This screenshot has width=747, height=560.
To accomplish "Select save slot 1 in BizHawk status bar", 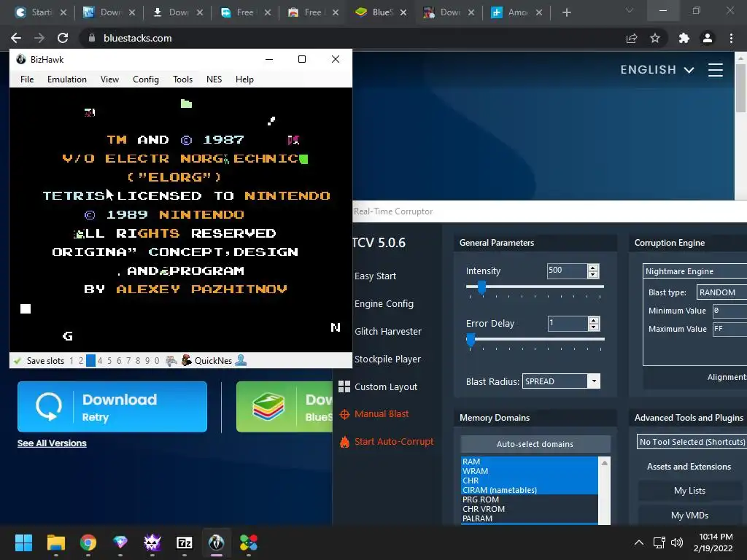I will pyautogui.click(x=71, y=360).
